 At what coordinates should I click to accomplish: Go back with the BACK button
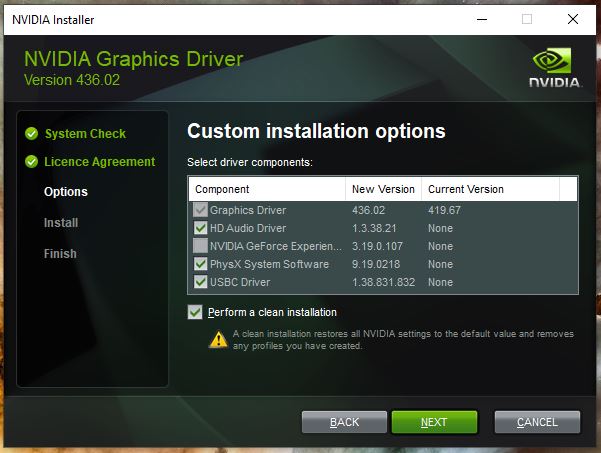[344, 422]
